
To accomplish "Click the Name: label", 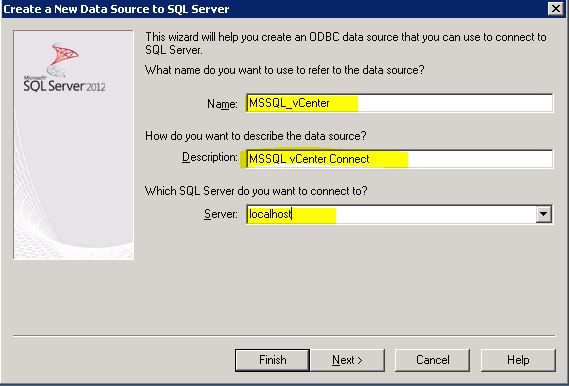I will pyautogui.click(x=222, y=104).
